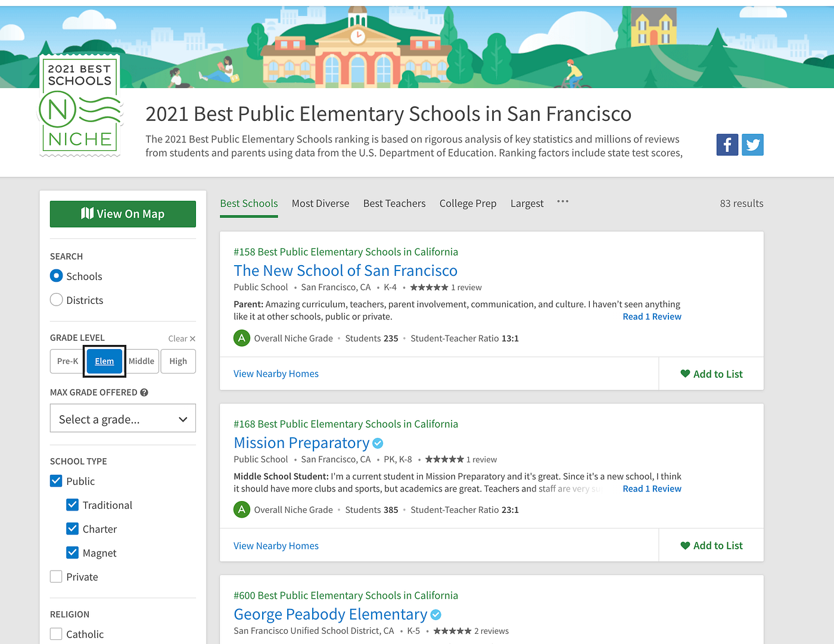Click the Student-Teacher Ratio 23:1 text

tap(465, 510)
